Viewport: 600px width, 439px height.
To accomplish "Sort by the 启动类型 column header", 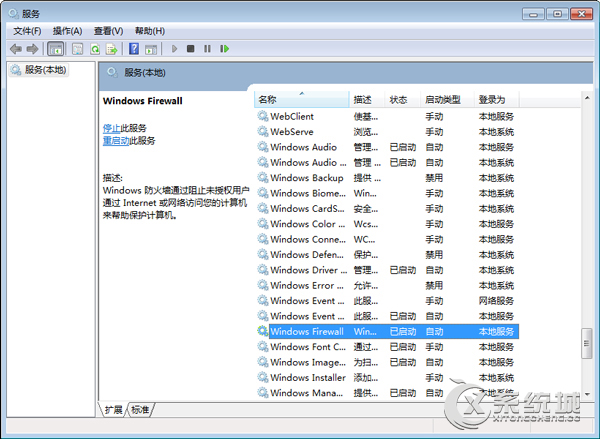I will (447, 100).
